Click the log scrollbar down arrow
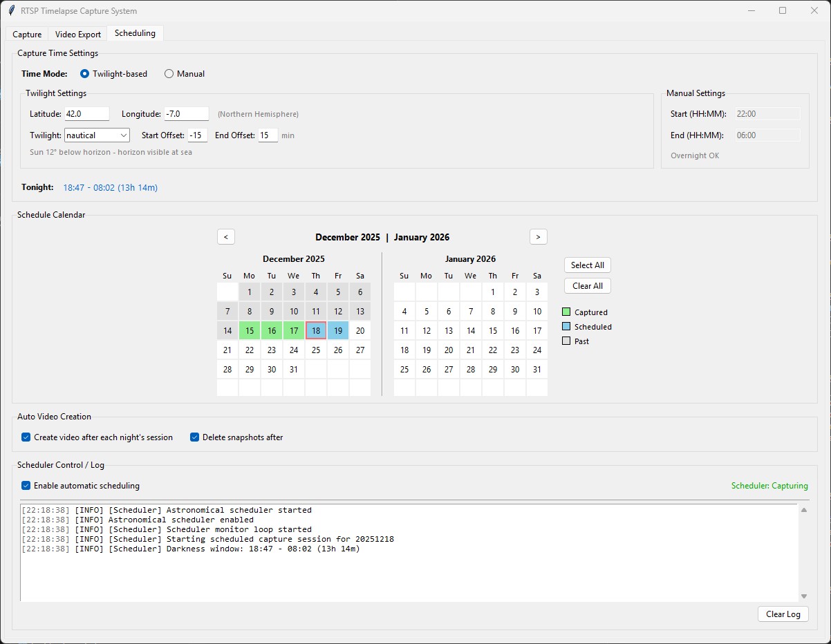 click(x=803, y=595)
